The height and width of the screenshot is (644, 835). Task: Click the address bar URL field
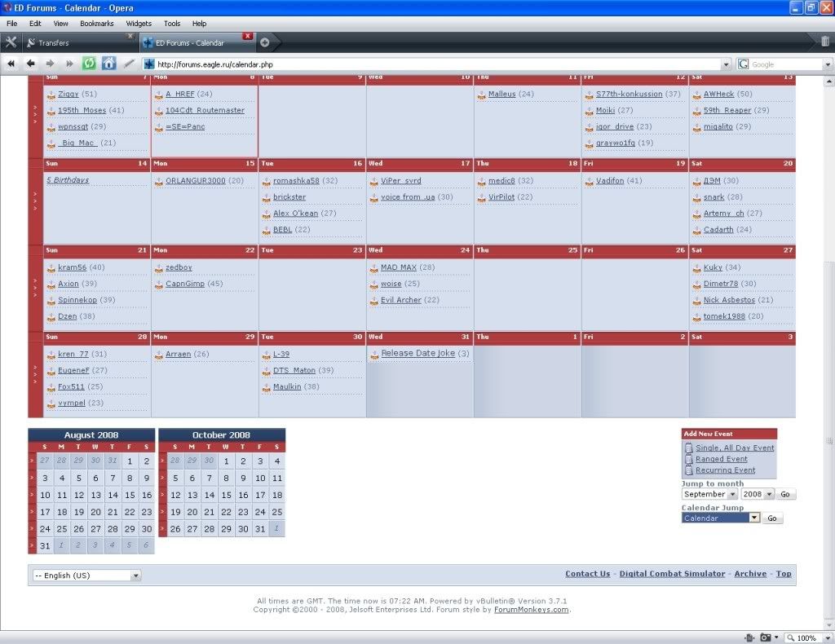pyautogui.click(x=432, y=64)
